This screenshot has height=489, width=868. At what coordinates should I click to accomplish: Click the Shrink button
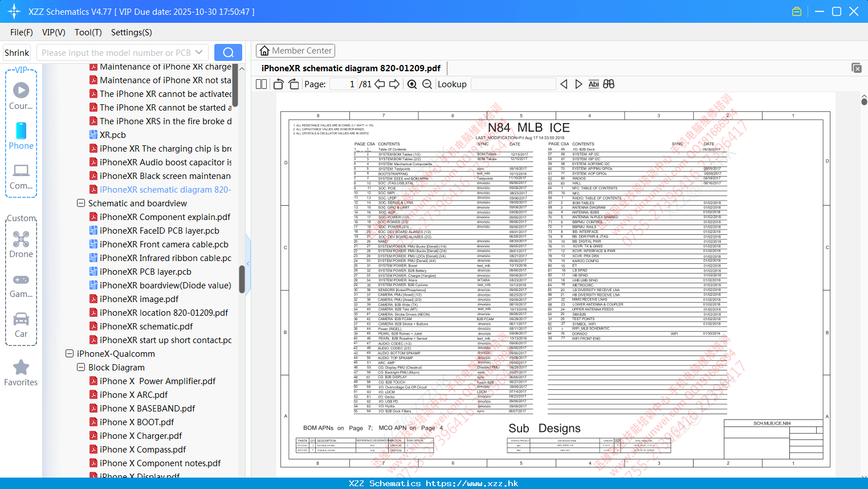click(17, 52)
